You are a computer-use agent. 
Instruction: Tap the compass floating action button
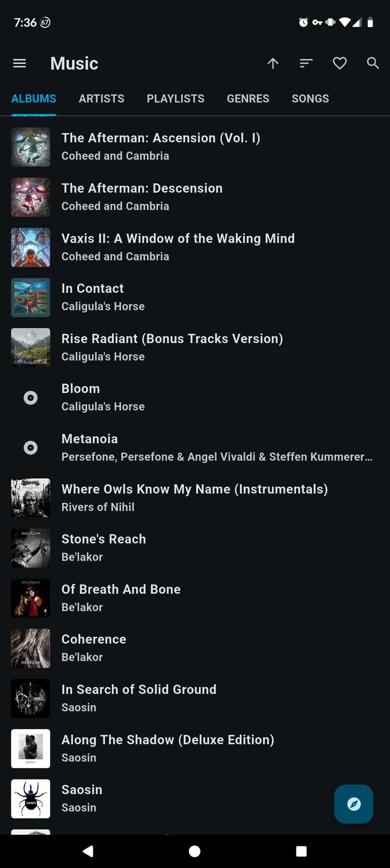coord(354,804)
